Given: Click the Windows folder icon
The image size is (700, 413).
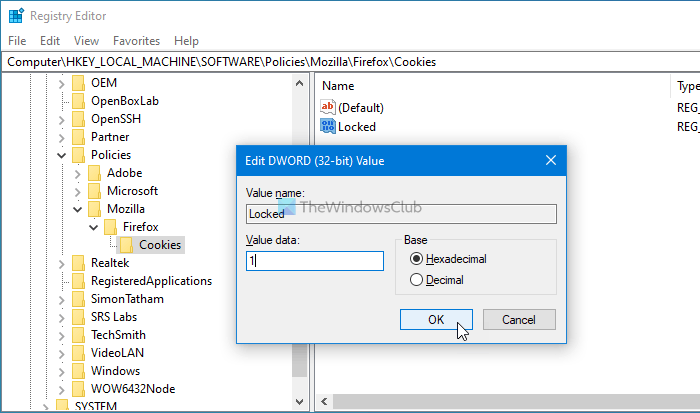Looking at the screenshot, I should (78, 371).
